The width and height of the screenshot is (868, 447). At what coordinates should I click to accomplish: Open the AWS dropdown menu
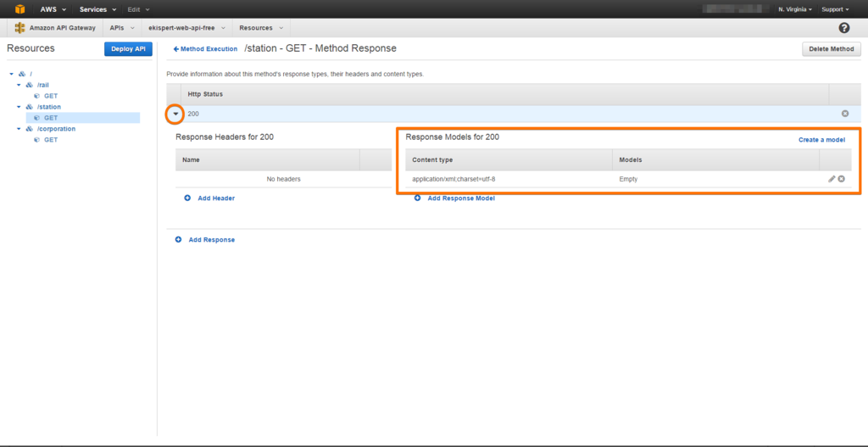pos(53,9)
